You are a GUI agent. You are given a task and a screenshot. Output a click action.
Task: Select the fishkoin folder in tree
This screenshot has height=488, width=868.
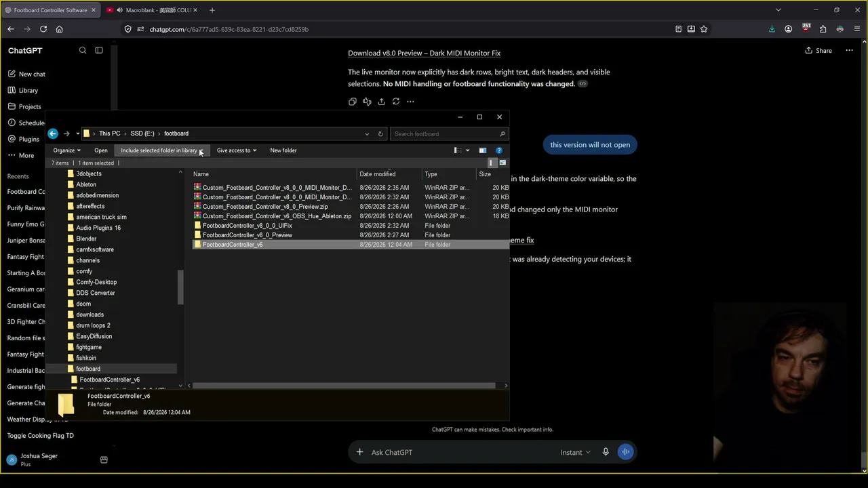[86, 358]
